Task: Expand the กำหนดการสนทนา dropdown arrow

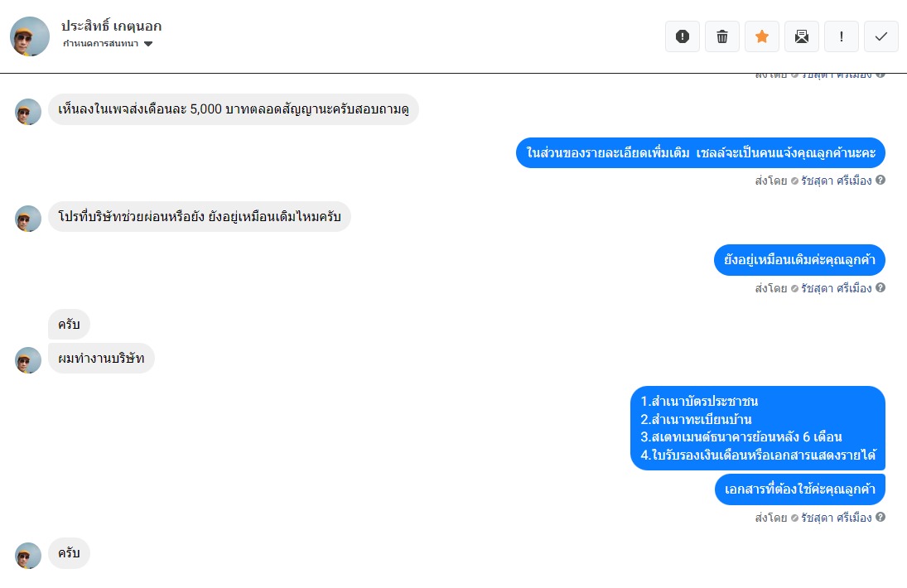Action: click(x=148, y=44)
